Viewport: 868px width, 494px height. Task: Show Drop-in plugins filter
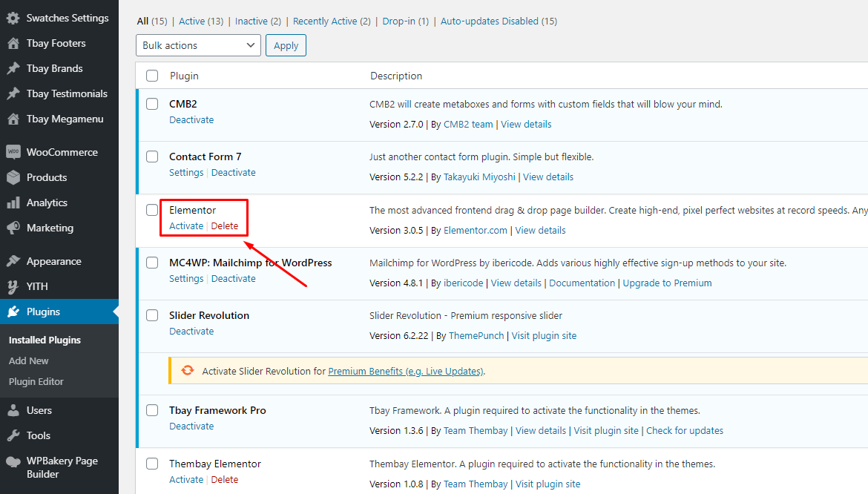[x=405, y=21]
